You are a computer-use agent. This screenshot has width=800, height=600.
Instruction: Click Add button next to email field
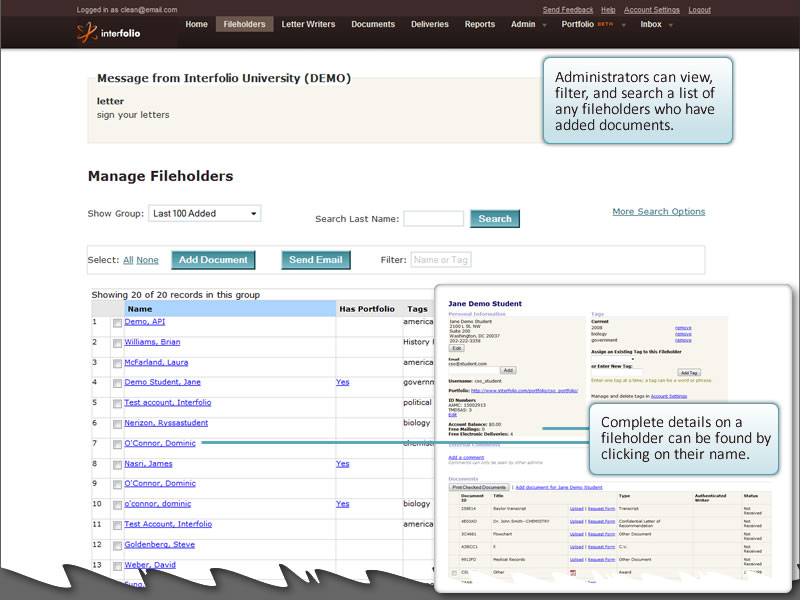[x=508, y=370]
